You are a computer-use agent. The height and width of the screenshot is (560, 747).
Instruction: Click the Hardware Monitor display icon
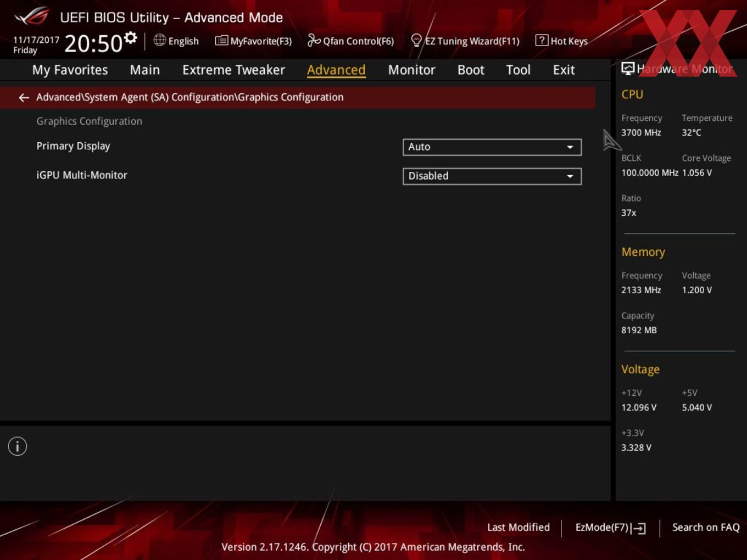click(x=628, y=69)
